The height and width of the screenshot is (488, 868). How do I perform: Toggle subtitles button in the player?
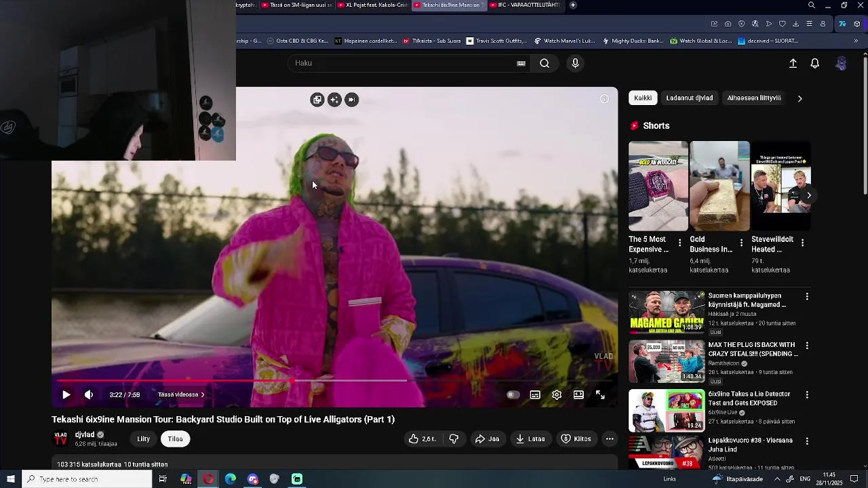(x=535, y=394)
